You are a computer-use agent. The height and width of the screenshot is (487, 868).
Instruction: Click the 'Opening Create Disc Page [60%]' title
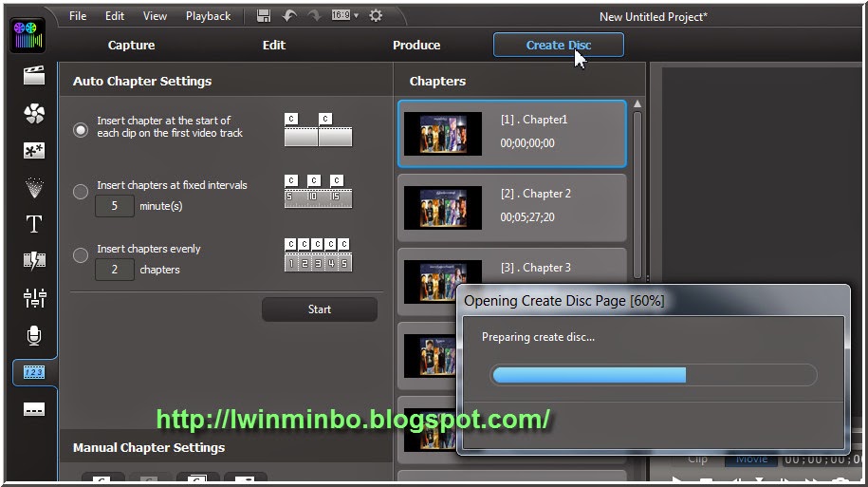coord(564,301)
